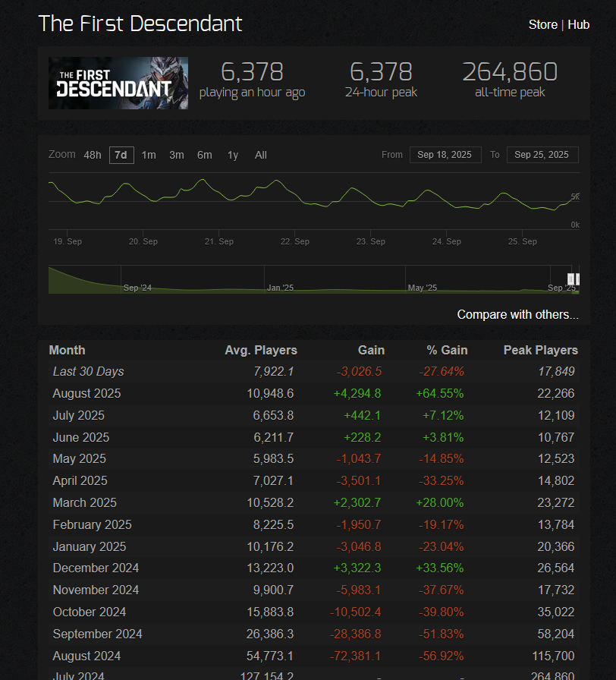Select the July 2025 row label
Screen dimensions: 616x680
coord(78,415)
